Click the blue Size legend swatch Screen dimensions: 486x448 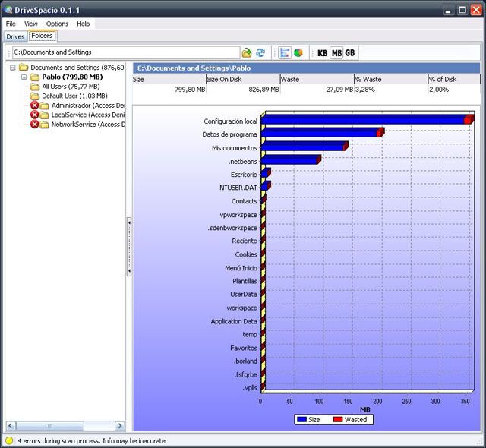point(302,419)
